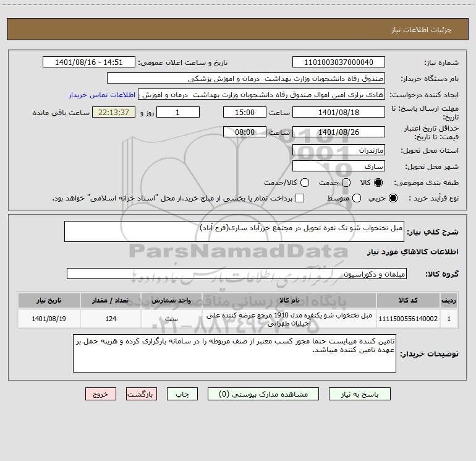The image size is (476, 461).
Task: Click the واحد شمارش column header
Action: click(171, 300)
